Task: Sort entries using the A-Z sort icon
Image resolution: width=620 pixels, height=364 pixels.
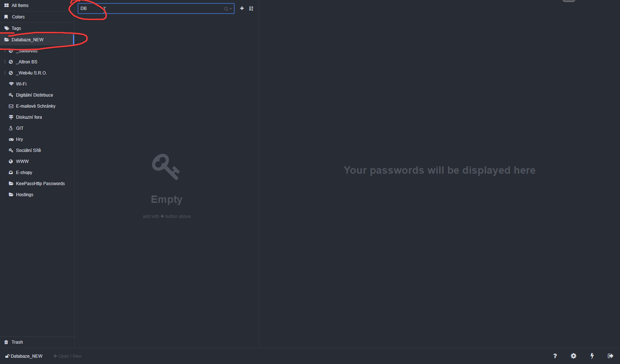Action: tap(251, 8)
